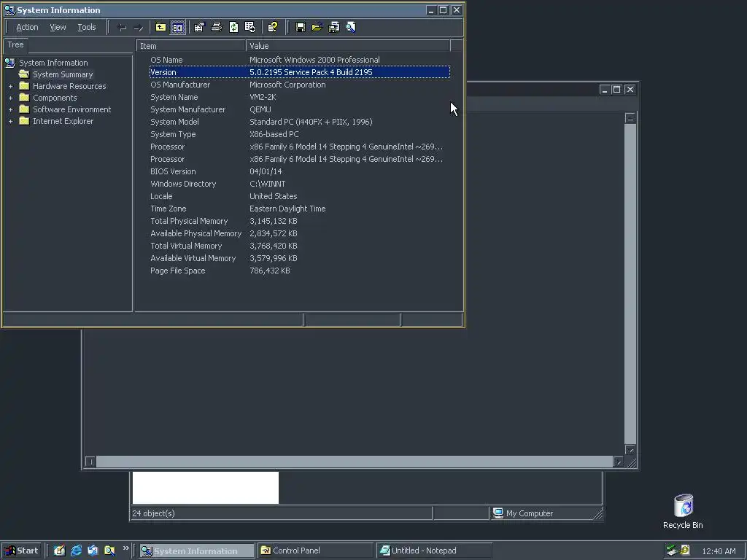747x560 pixels.
Task: Click the Save as text file icon
Action: pos(334,27)
